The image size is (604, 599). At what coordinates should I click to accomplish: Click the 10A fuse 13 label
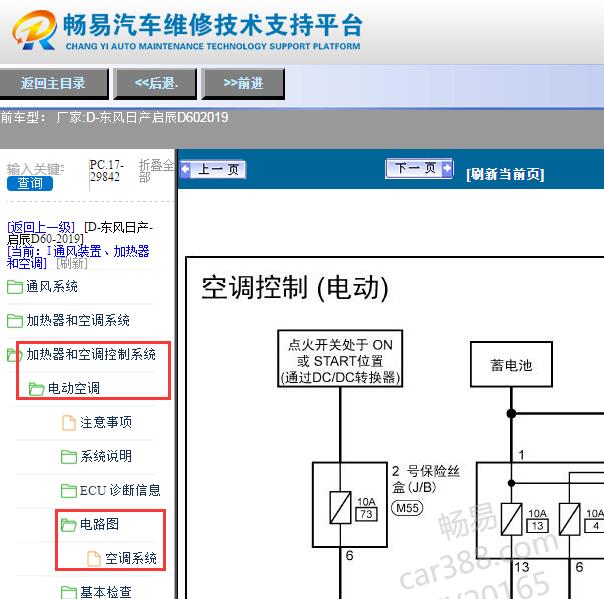click(537, 520)
